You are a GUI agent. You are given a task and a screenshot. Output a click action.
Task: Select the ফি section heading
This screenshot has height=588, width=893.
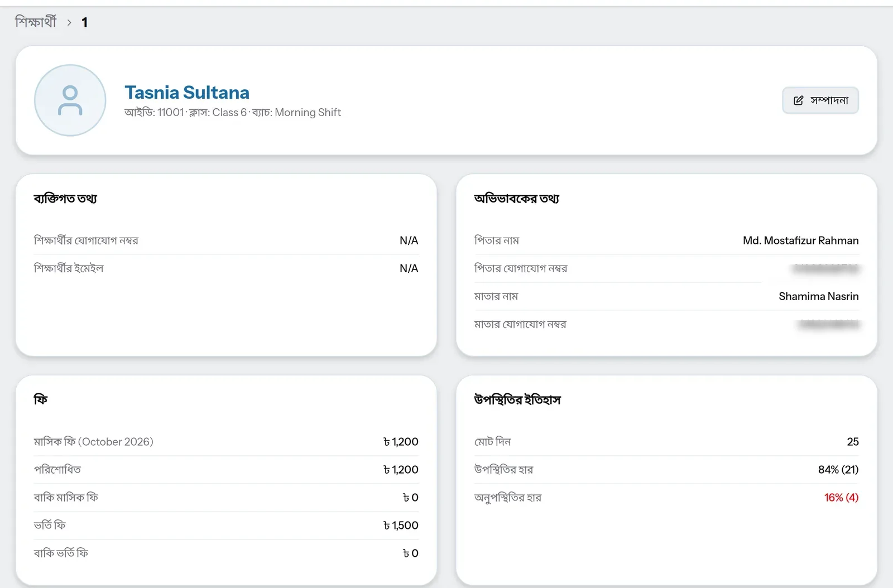[x=41, y=399]
